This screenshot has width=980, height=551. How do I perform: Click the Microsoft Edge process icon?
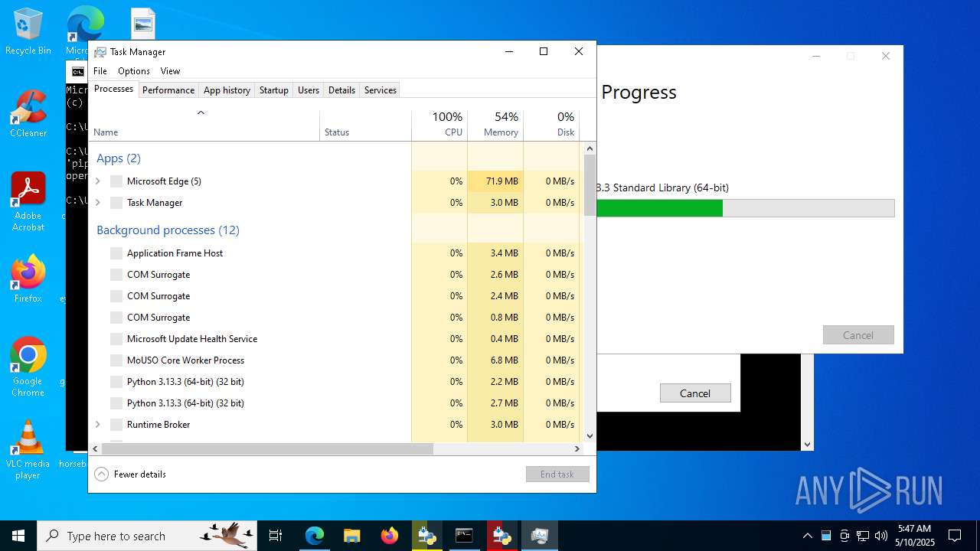116,181
